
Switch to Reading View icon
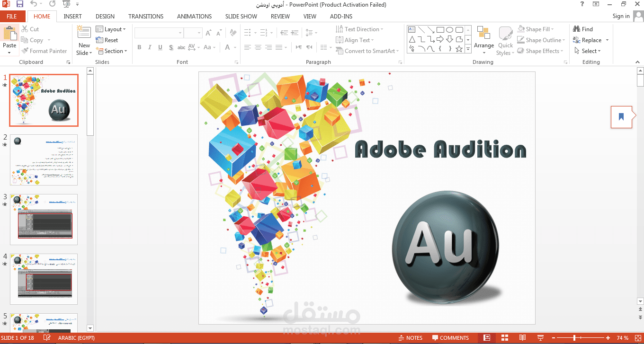coord(522,338)
